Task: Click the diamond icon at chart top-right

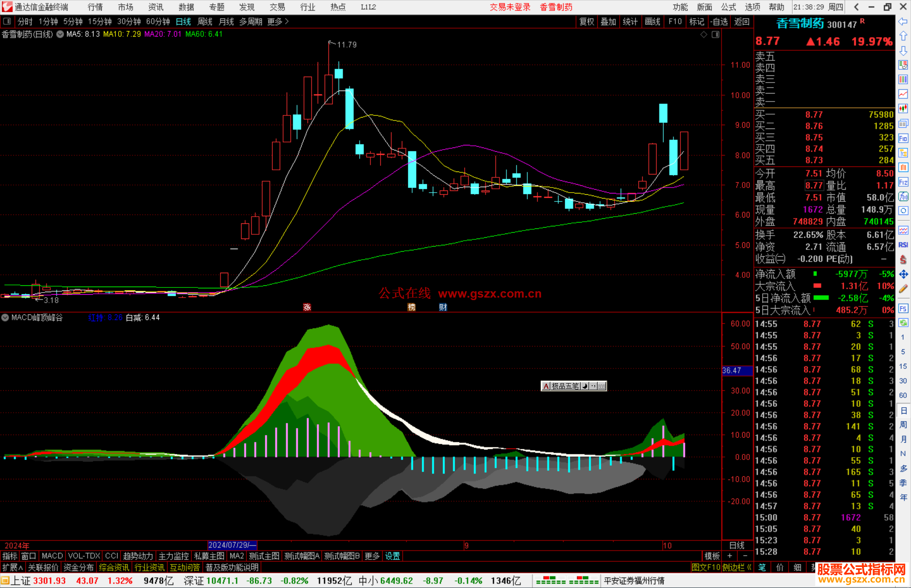Action: 703,35
